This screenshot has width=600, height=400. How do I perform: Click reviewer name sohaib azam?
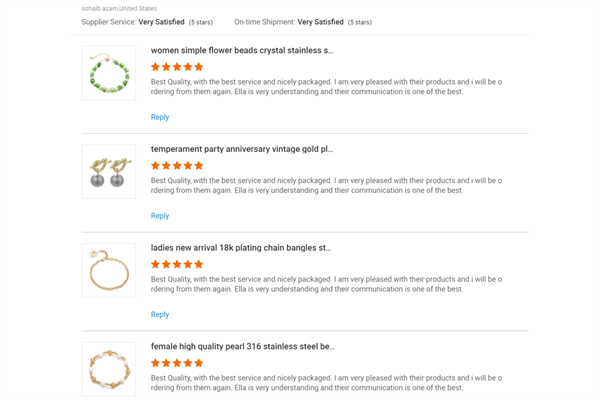tap(99, 8)
